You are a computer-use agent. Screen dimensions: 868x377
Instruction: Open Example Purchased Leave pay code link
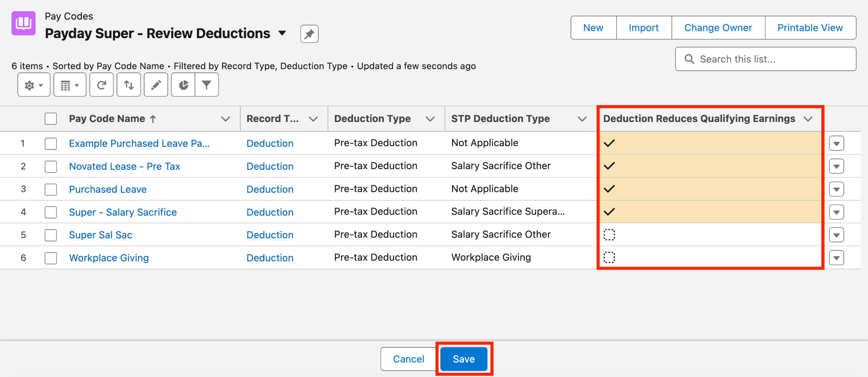pyautogui.click(x=139, y=144)
